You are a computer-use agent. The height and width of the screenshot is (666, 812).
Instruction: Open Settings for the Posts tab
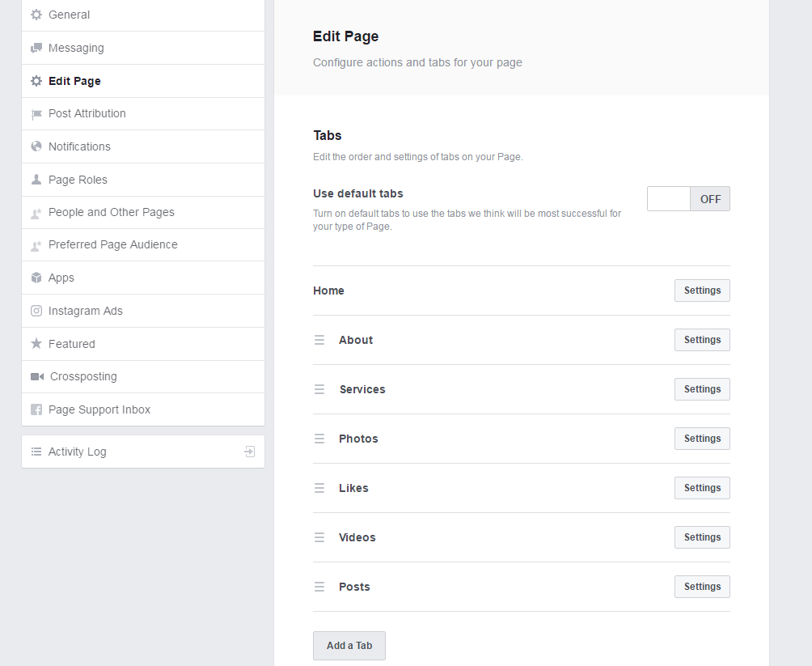coord(702,587)
